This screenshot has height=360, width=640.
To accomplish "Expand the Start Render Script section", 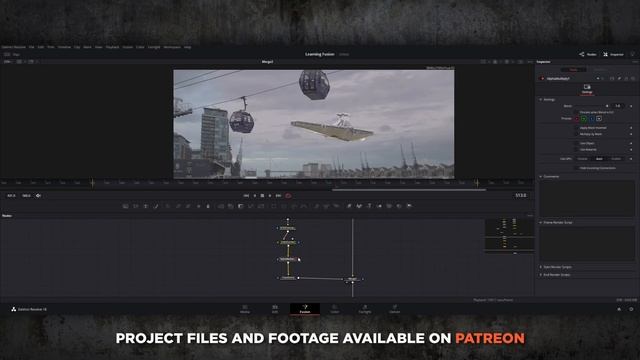I will [x=540, y=267].
